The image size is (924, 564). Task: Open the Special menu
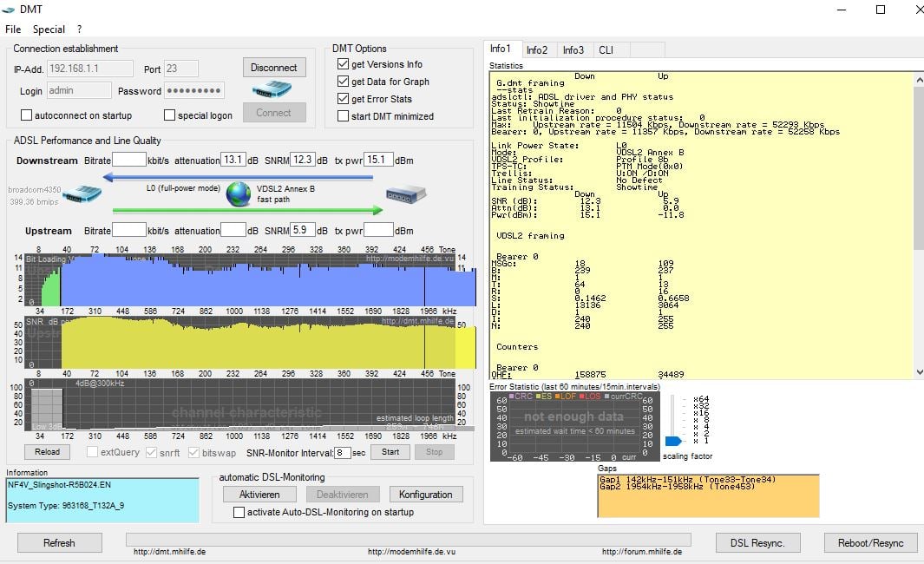(49, 30)
